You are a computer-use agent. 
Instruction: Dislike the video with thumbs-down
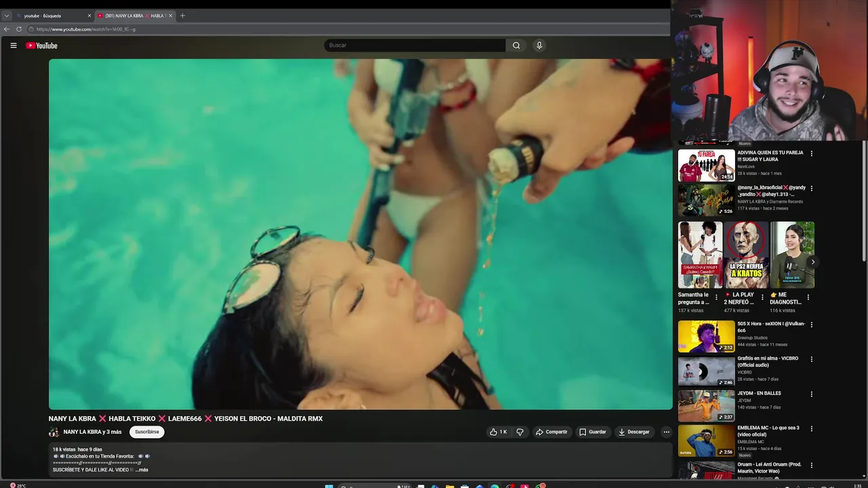(520, 432)
